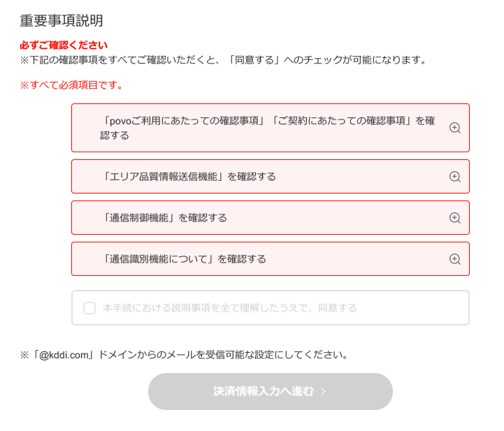Tap the zoom-plus icon beside 通信制御機能
The width and height of the screenshot is (504, 431).
click(x=455, y=218)
